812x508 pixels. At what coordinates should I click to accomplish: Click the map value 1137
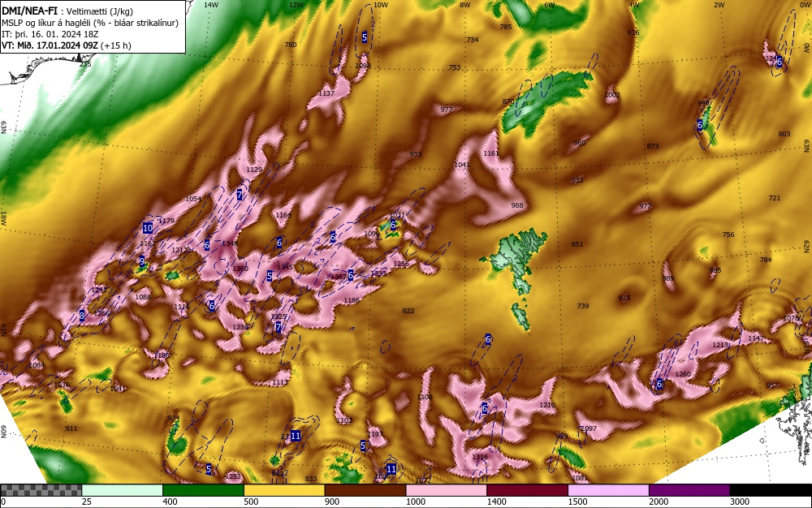pyautogui.click(x=326, y=93)
